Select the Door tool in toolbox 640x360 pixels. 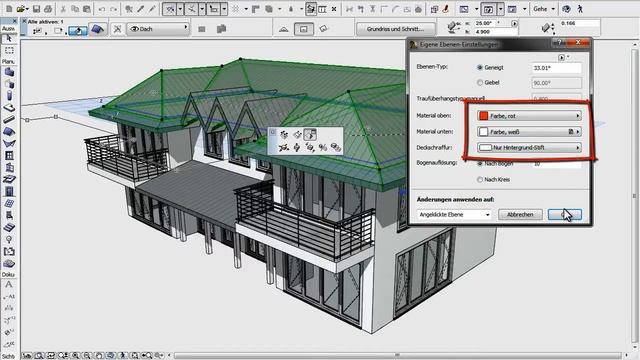(9, 191)
